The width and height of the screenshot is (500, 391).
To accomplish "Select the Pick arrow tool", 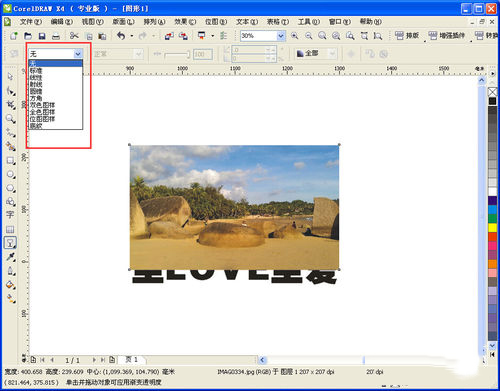I will tap(10, 77).
